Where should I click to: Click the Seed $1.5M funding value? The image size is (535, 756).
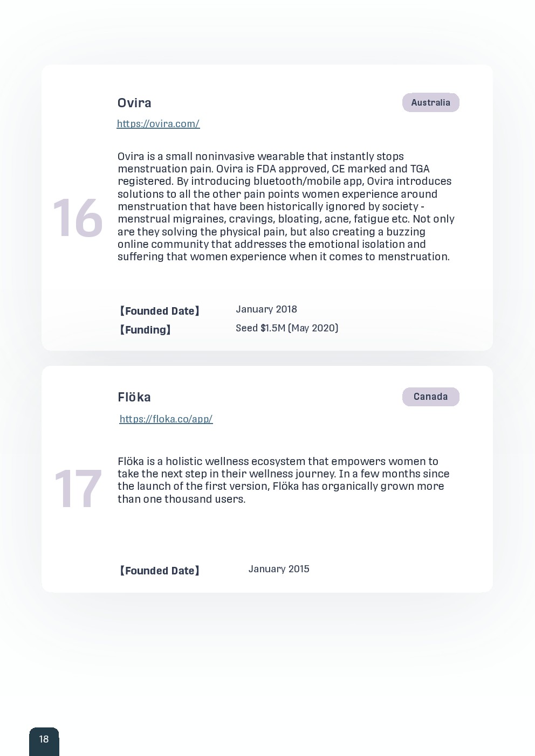coord(287,328)
